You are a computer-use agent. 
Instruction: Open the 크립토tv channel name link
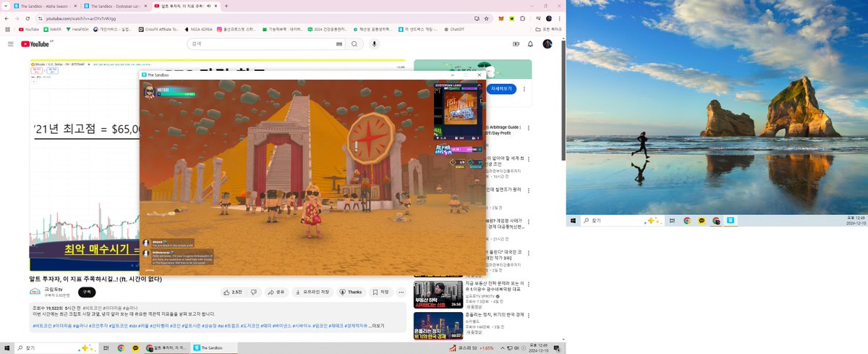point(53,289)
